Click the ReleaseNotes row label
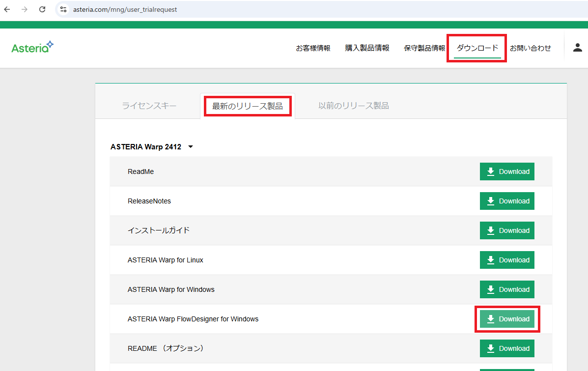The width and height of the screenshot is (588, 371). (149, 201)
